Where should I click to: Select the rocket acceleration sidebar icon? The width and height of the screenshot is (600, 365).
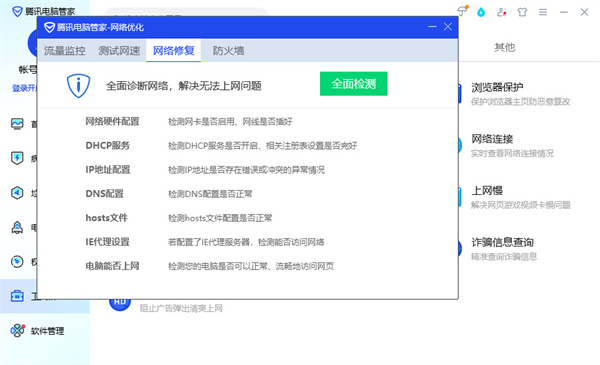[x=17, y=227]
